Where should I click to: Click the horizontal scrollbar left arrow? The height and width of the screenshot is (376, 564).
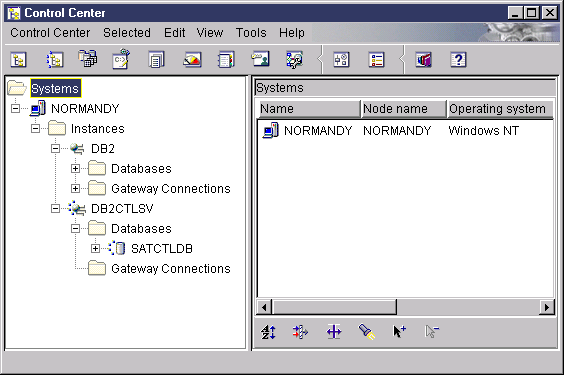click(264, 307)
